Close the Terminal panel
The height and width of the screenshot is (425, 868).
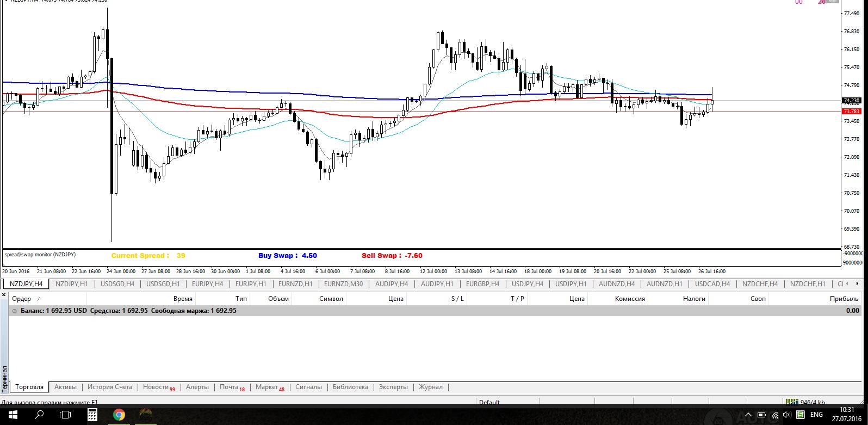point(5,294)
